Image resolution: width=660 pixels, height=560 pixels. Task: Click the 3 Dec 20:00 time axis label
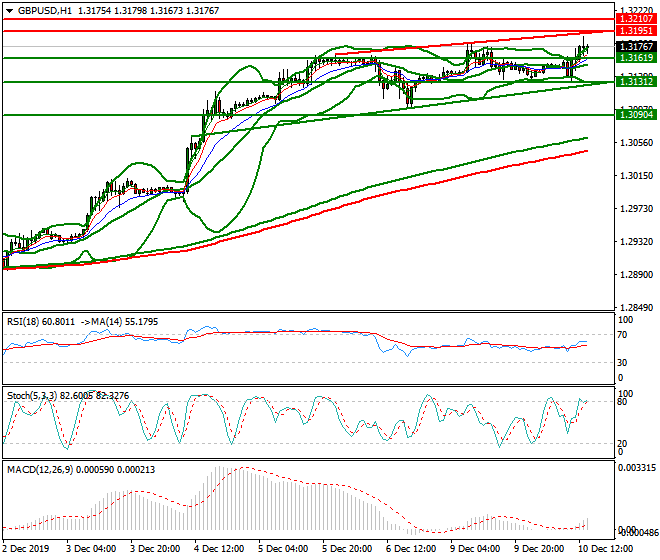155,549
